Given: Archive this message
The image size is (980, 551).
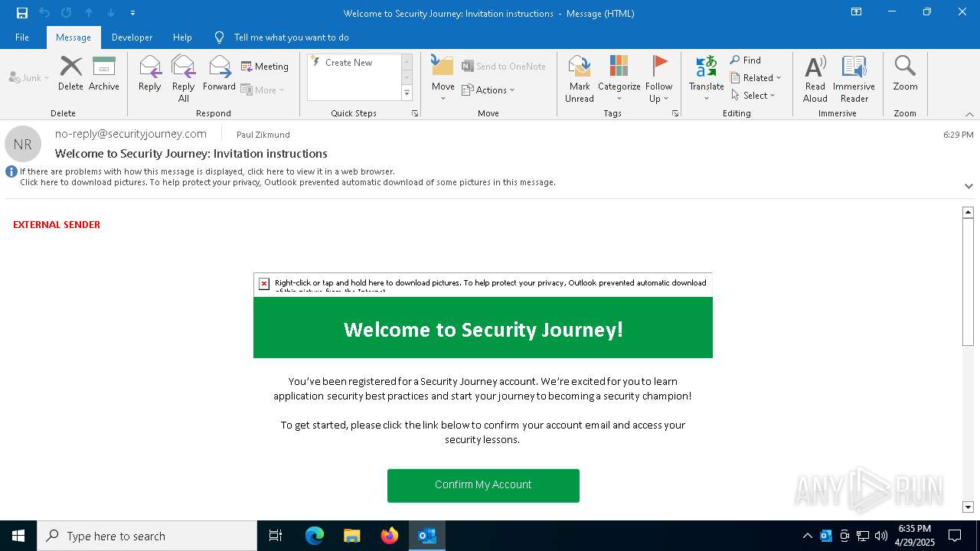Looking at the screenshot, I should pyautogui.click(x=104, y=73).
